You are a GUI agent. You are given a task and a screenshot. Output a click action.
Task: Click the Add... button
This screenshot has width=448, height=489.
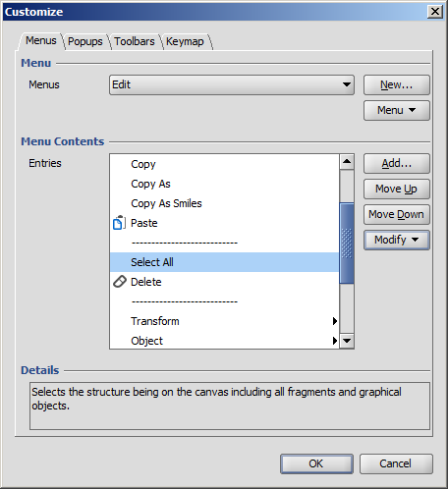pyautogui.click(x=397, y=163)
